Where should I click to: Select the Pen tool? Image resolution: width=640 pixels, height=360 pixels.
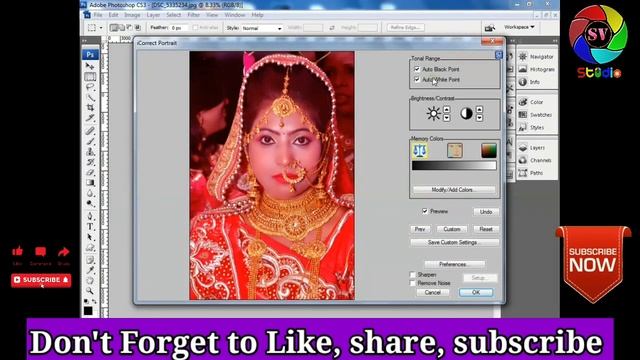click(x=90, y=216)
